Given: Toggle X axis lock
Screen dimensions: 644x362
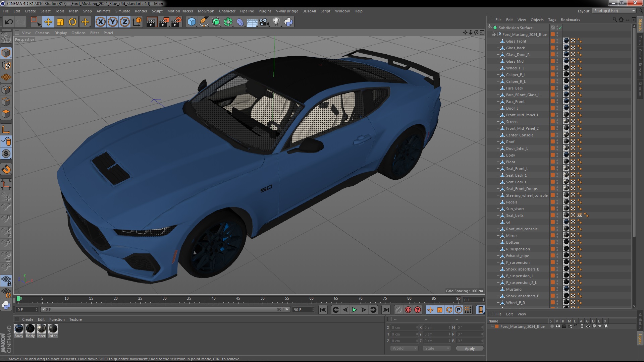Looking at the screenshot, I should pyautogui.click(x=100, y=22).
